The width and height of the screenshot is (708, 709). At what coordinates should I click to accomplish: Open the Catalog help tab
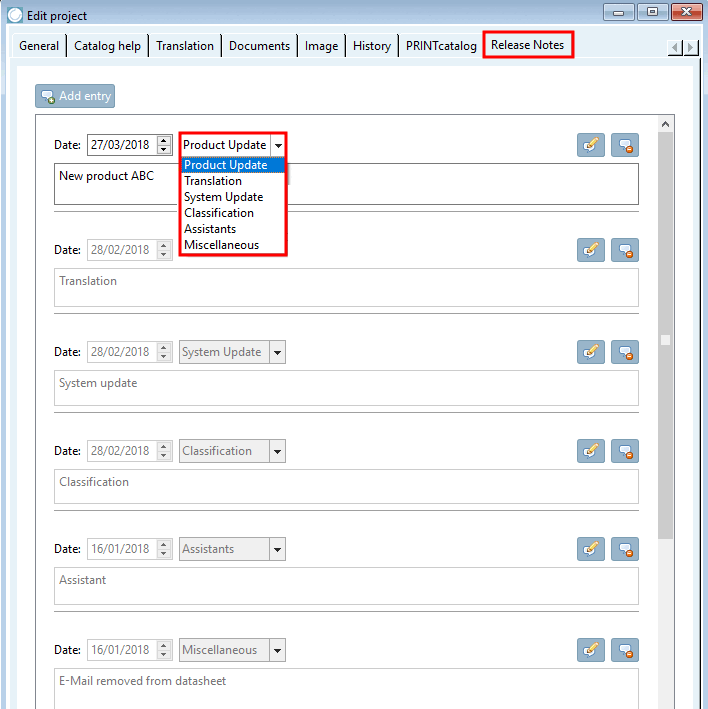coord(108,46)
